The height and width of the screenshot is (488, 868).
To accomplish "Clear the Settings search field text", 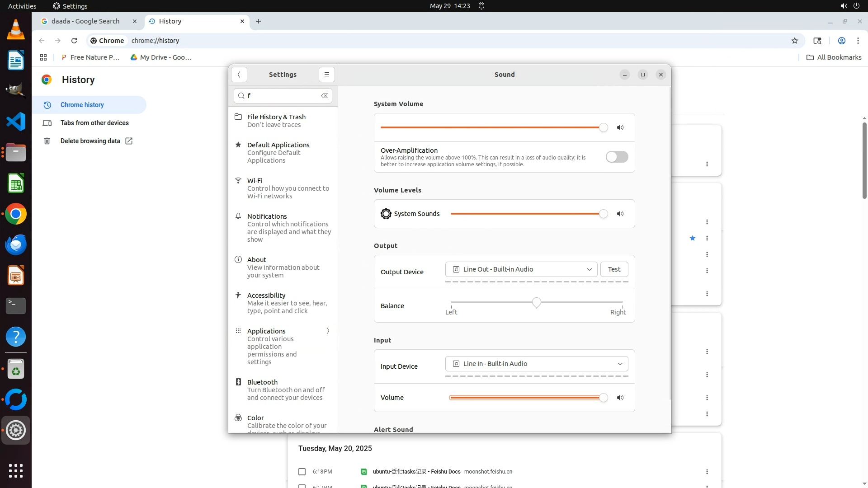I will [x=325, y=96].
